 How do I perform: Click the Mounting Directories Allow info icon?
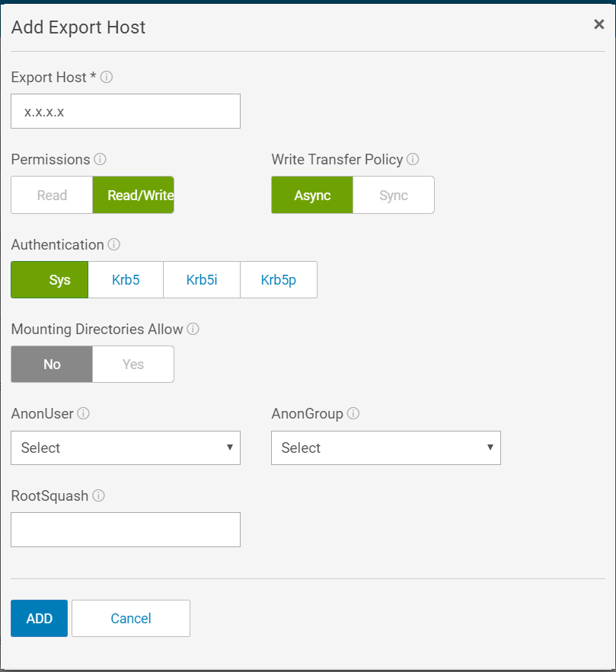pos(193,329)
